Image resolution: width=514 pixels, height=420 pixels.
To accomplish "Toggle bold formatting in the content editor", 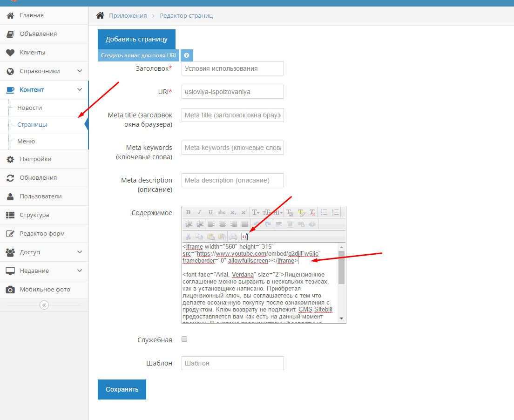I will (x=188, y=212).
